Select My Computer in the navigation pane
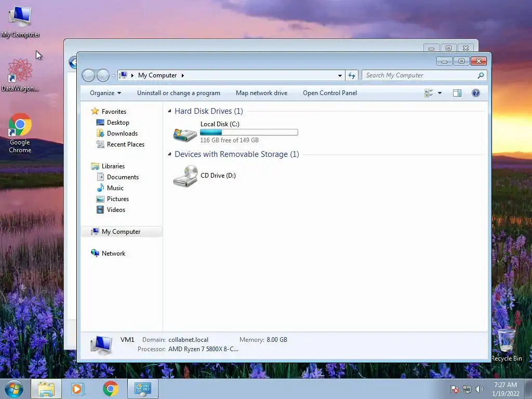The image size is (532, 399). click(x=122, y=232)
